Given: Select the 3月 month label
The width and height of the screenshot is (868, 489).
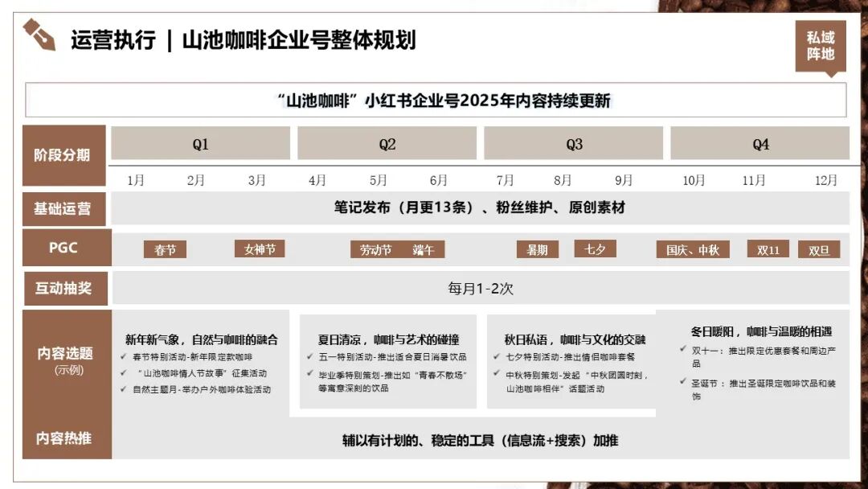Looking at the screenshot, I should click(x=256, y=180).
